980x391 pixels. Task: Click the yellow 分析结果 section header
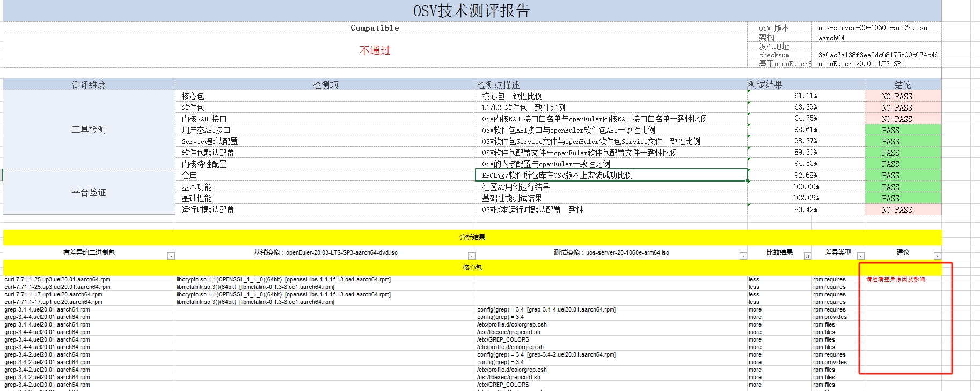click(x=472, y=237)
